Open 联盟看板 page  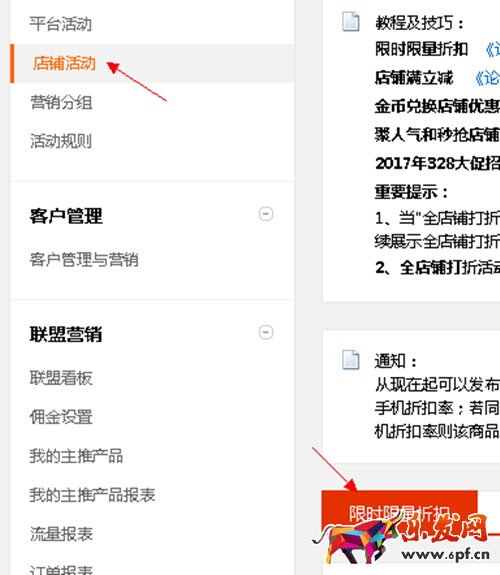(61, 378)
